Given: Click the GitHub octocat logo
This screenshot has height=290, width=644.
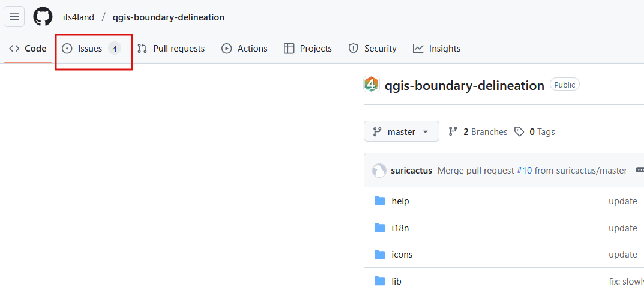Looking at the screenshot, I should click(43, 17).
